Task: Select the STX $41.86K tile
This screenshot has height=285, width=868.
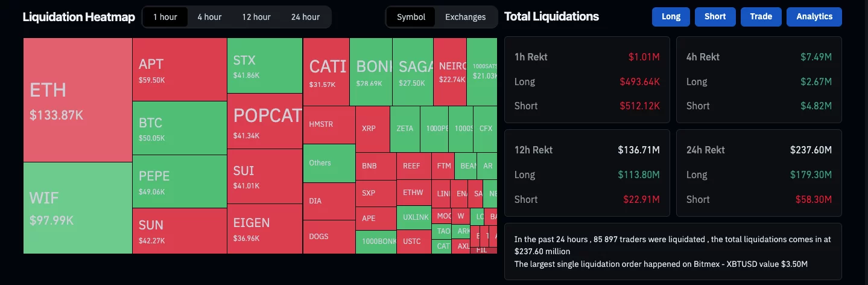Action: pyautogui.click(x=265, y=65)
